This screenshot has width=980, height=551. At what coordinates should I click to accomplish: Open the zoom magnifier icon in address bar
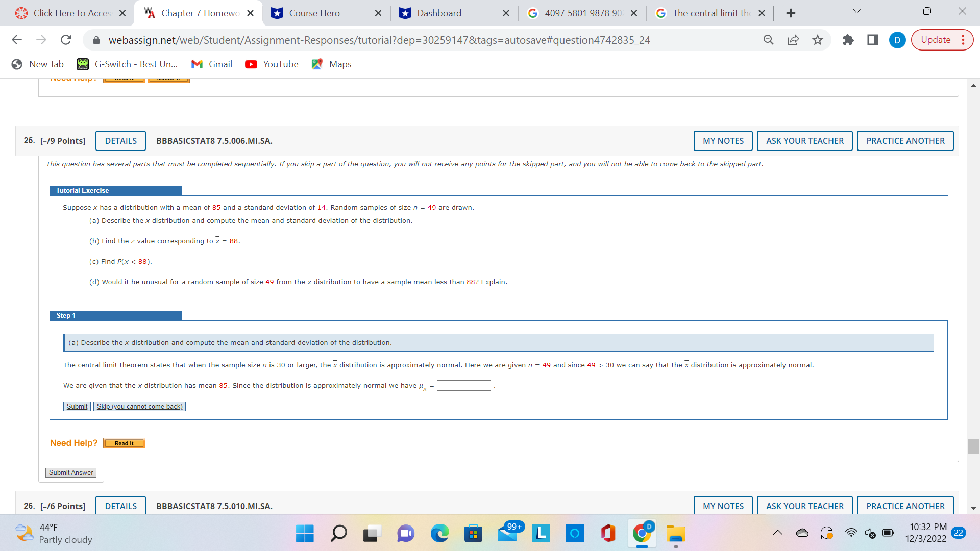(x=768, y=40)
